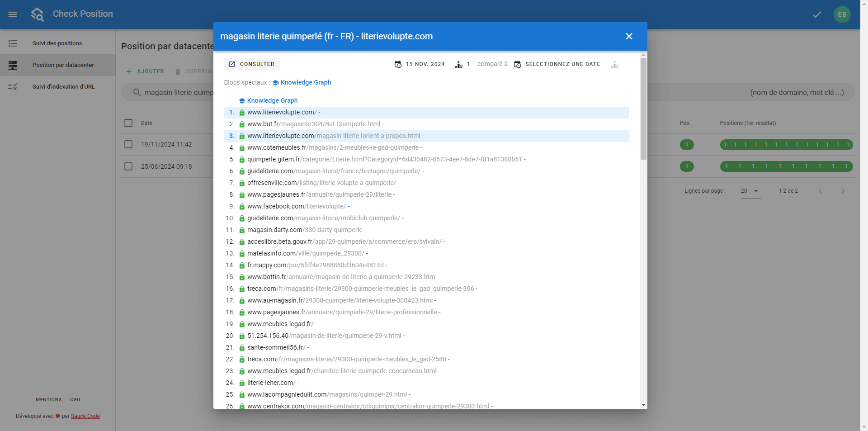Open the Mentions footer link
This screenshot has height=431, width=868.
[x=49, y=400]
